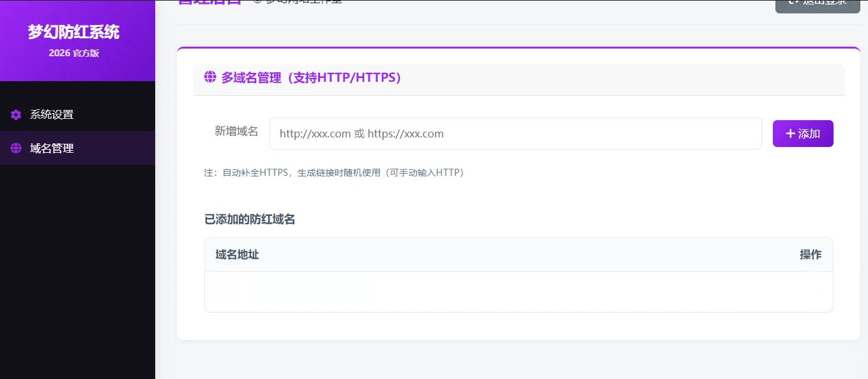
Task: Click the circular icon before 梦幻网站工作室 text
Action: coord(257,1)
